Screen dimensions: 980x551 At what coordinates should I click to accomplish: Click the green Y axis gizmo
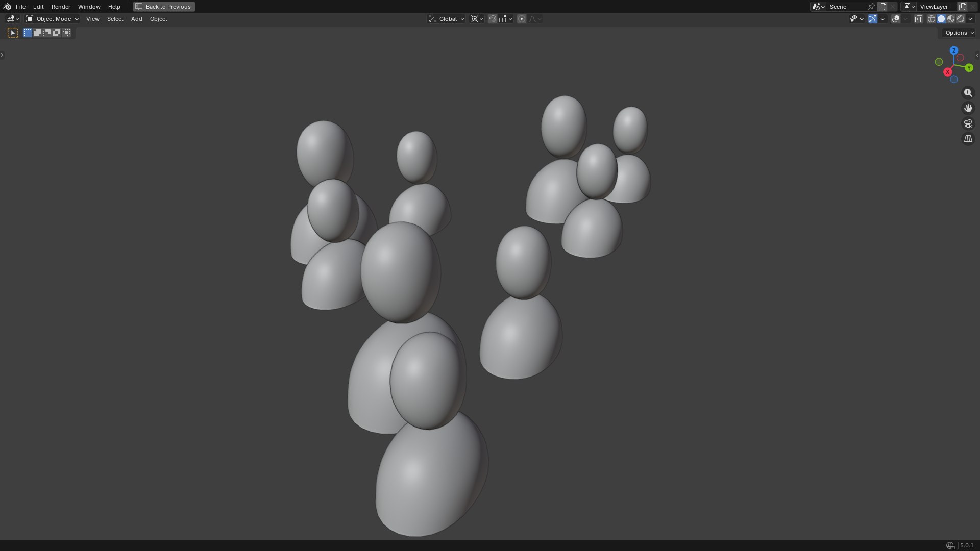[969, 68]
